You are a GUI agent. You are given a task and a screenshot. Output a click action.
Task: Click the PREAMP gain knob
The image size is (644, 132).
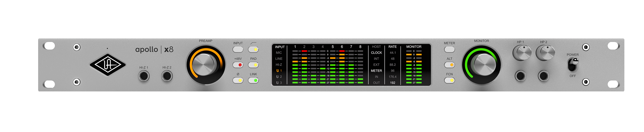coord(206,65)
